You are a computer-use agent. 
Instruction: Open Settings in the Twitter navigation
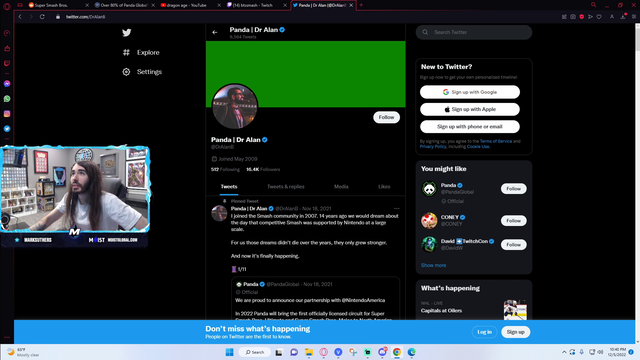point(142,72)
